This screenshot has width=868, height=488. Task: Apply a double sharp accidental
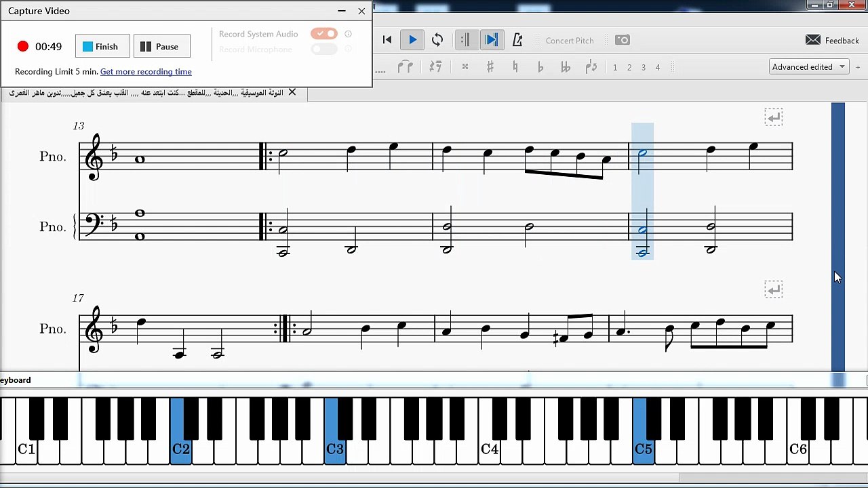[465, 67]
